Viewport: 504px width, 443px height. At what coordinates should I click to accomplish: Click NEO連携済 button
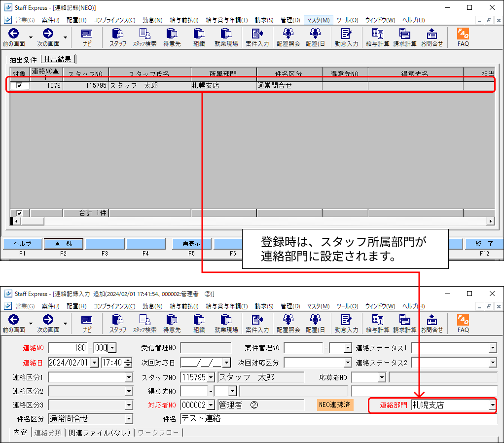pos(335,405)
